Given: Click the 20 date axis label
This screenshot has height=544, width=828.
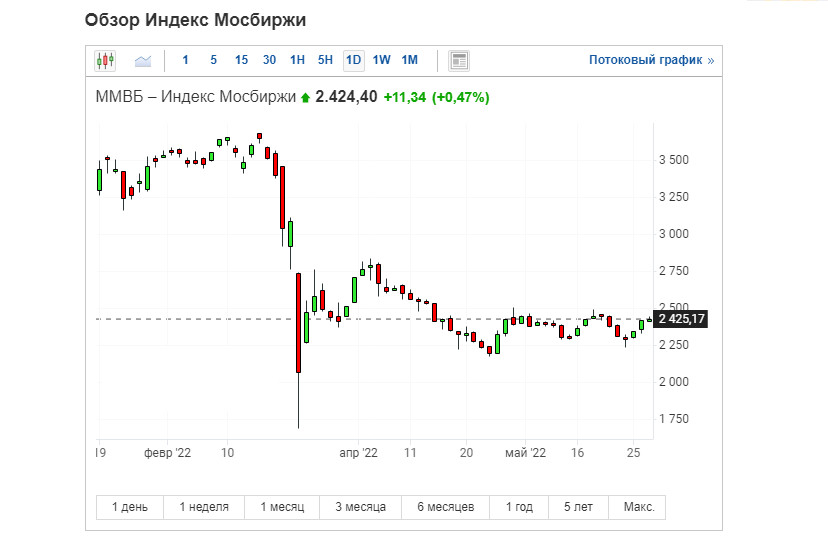Looking at the screenshot, I should pyautogui.click(x=466, y=453).
